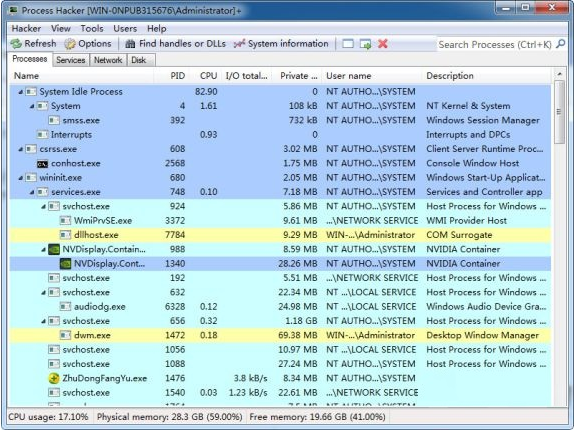Click the svchost.exe PID 1540 icon
574x431 pixels.
(x=54, y=393)
